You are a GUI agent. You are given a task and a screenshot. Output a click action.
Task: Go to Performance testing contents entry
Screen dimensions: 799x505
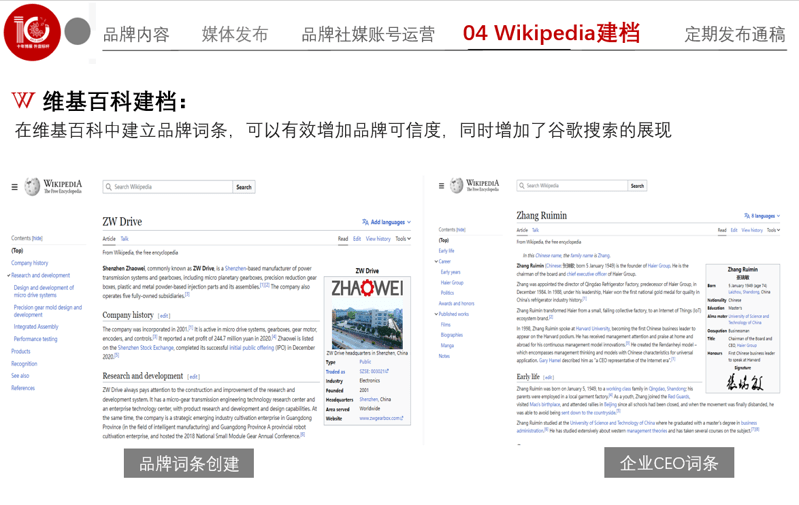[36, 339]
